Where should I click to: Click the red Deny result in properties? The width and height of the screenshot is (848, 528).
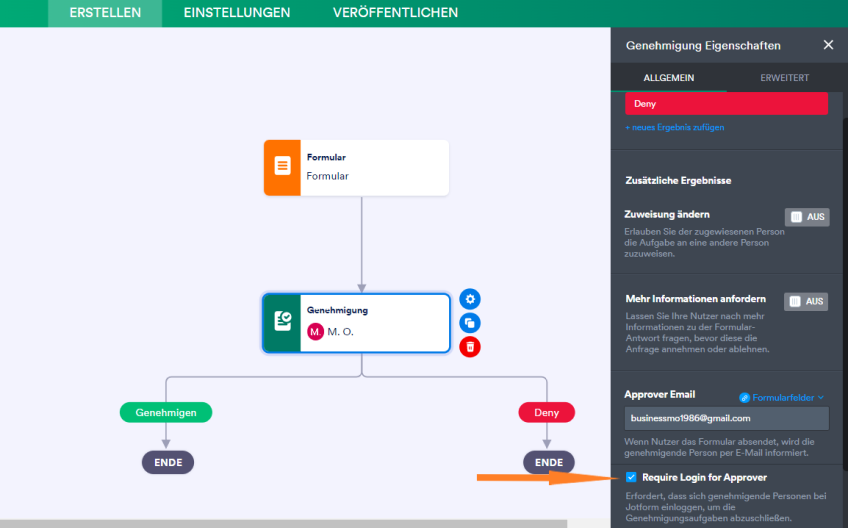(726, 103)
